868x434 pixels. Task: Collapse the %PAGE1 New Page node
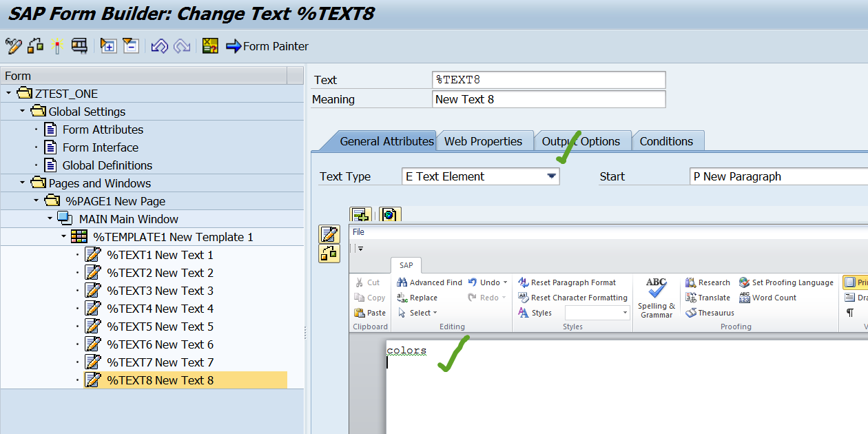click(x=36, y=200)
